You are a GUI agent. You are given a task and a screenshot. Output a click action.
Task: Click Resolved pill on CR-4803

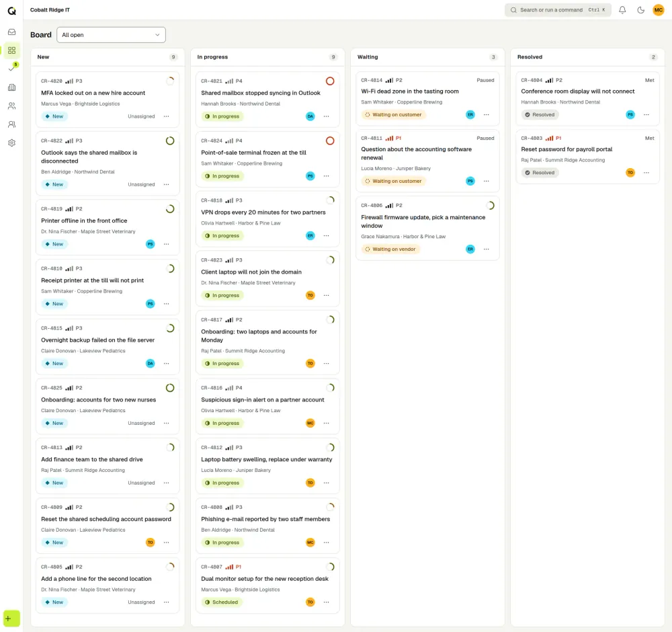540,173
